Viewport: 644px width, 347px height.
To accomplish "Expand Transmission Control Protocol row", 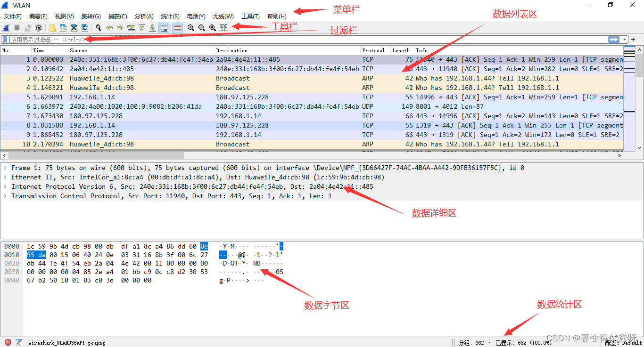I will pos(5,196).
